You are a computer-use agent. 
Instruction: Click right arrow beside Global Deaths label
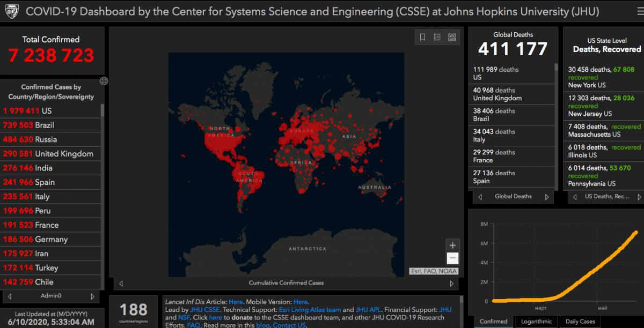(547, 197)
